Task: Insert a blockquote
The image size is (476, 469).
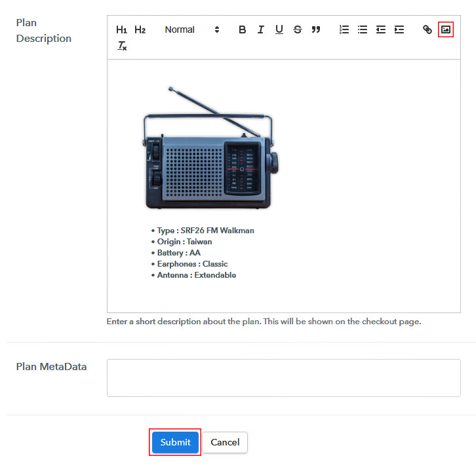Action: 316,29
